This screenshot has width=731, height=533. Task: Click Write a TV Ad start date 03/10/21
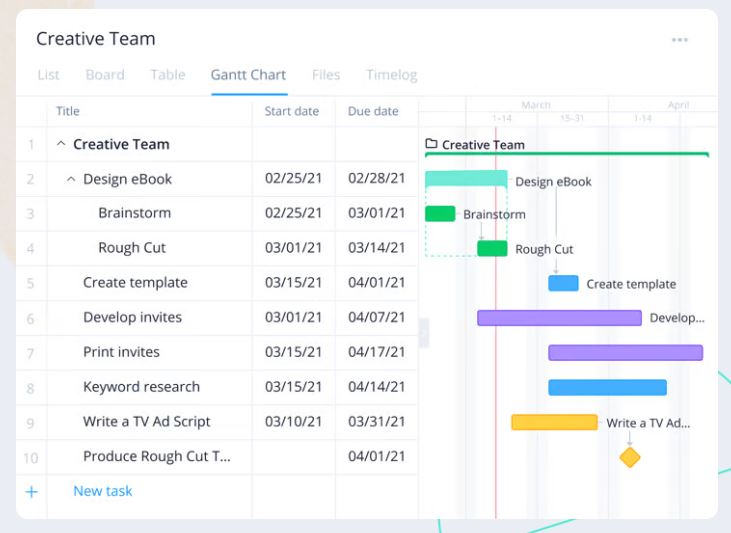pyautogui.click(x=293, y=422)
